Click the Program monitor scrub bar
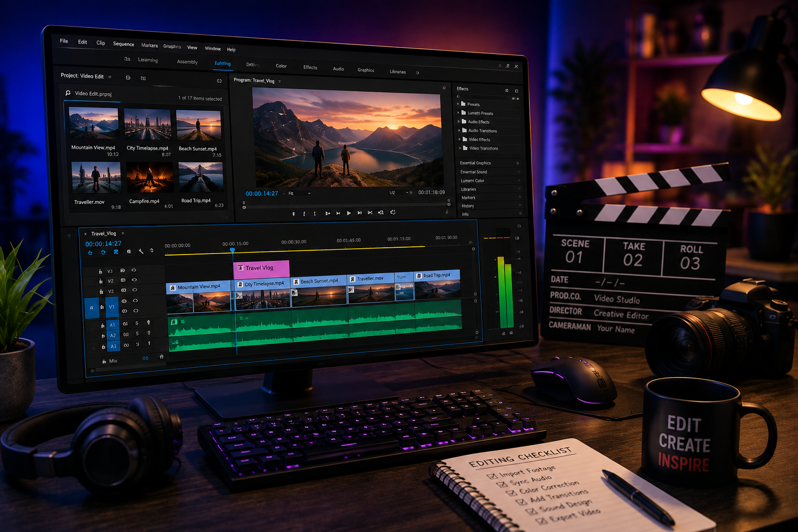 (x=347, y=205)
